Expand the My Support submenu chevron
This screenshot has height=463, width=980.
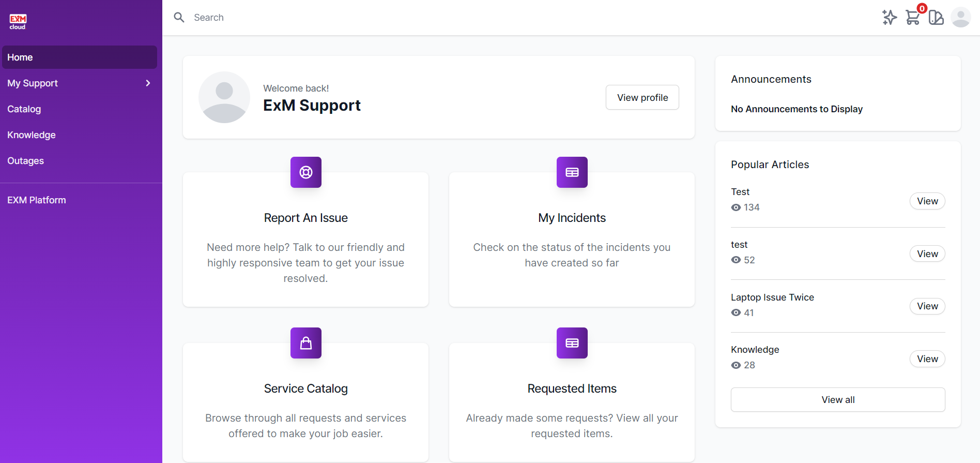(x=148, y=83)
